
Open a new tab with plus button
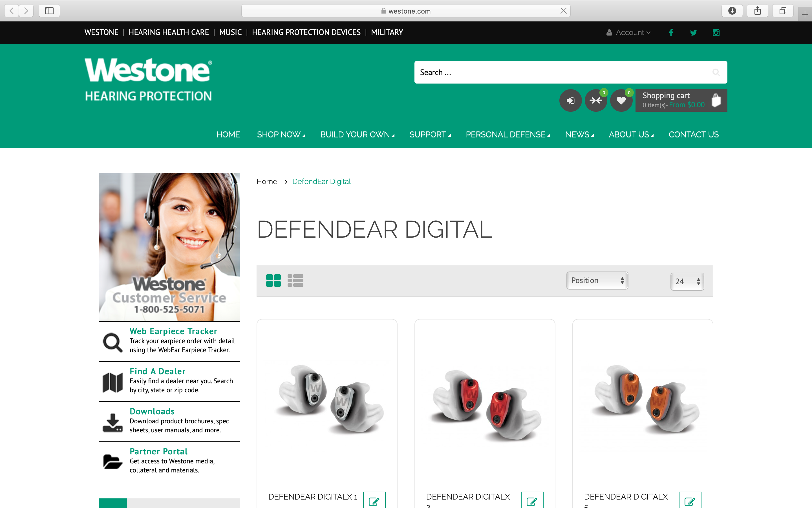(805, 14)
